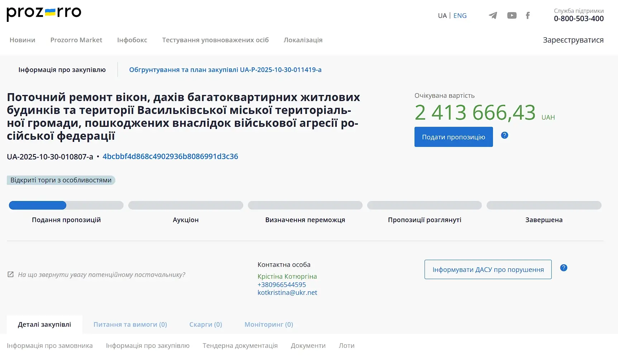
Task: Open the Telegram channel icon
Action: pos(493,15)
